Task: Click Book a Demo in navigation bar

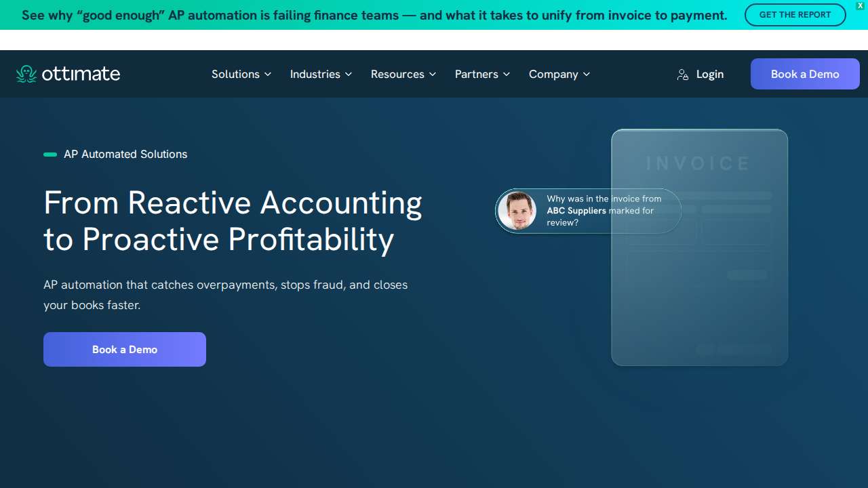Action: (x=805, y=74)
